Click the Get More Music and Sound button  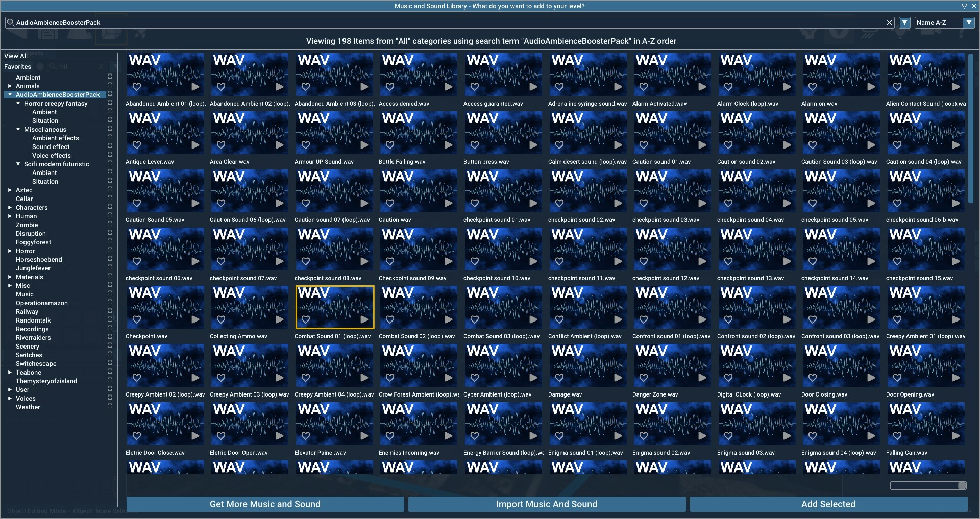[264, 504]
